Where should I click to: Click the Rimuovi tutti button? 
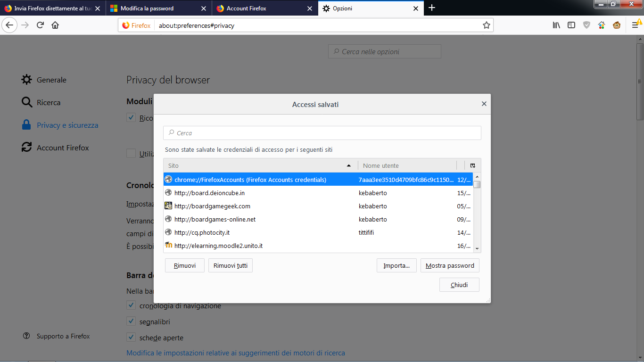[x=231, y=265]
